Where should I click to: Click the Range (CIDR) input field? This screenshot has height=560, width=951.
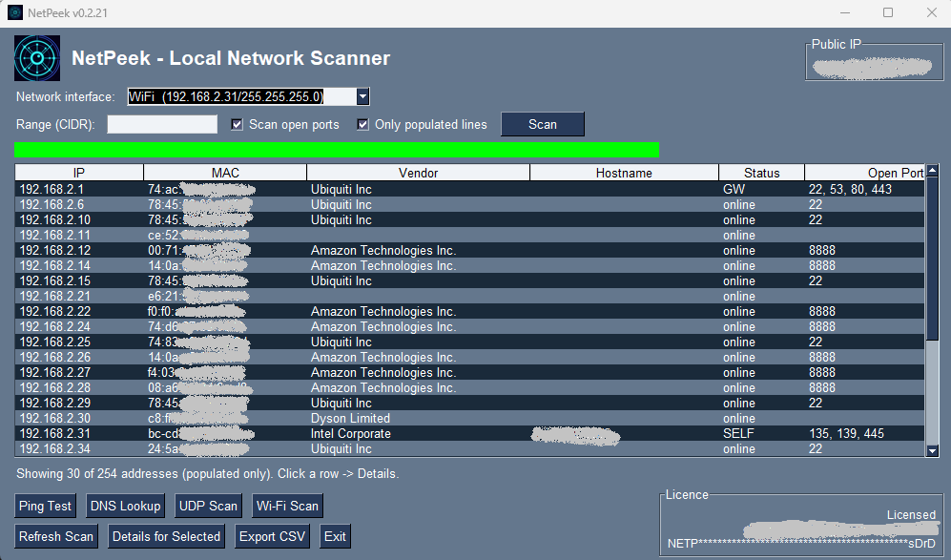162,124
